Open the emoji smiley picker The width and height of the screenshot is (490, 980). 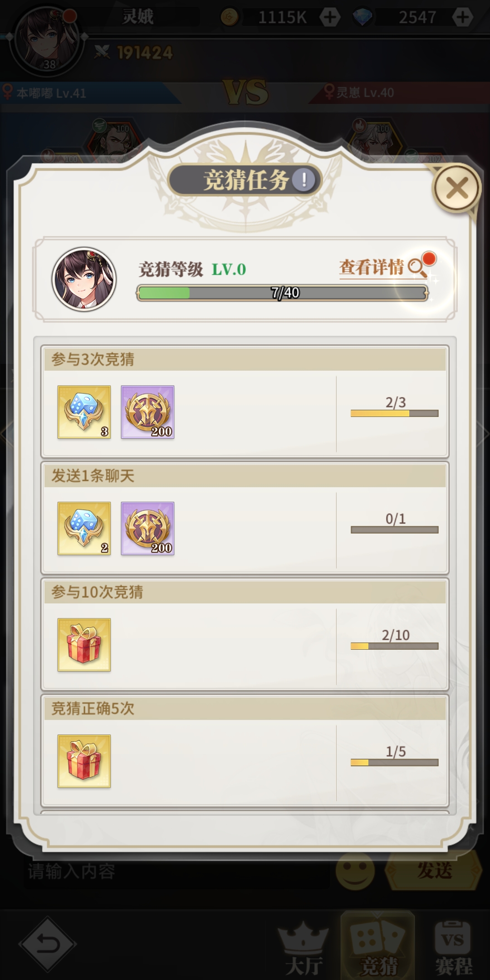[355, 870]
